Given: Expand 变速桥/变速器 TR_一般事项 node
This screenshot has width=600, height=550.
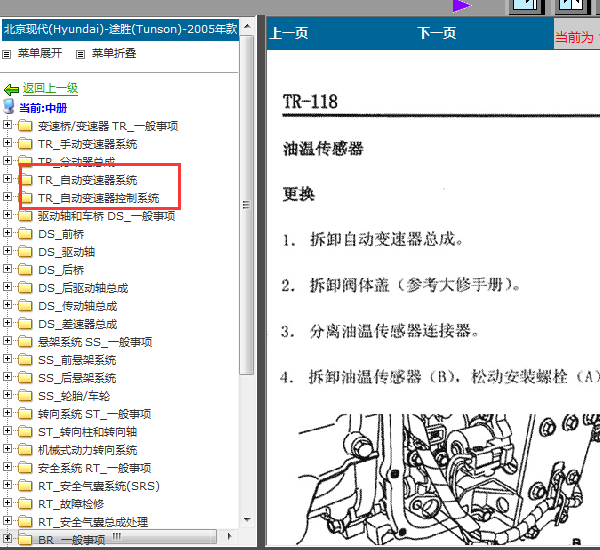Looking at the screenshot, I should 7,124.
